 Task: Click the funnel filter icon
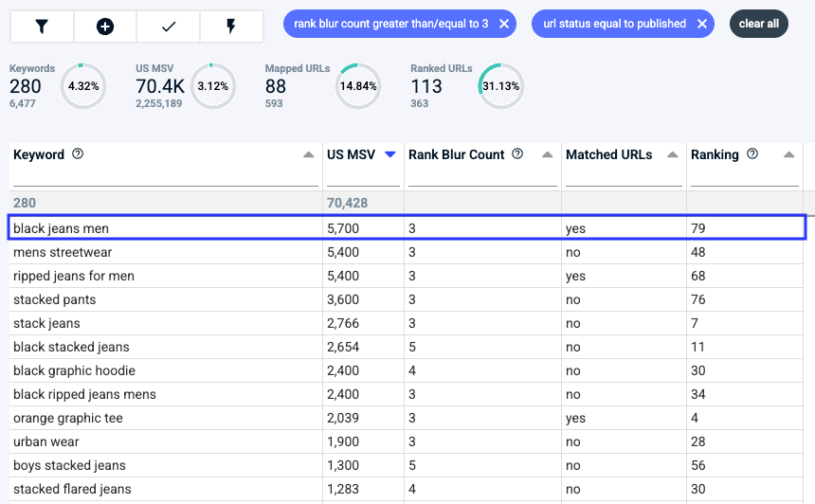click(x=41, y=27)
